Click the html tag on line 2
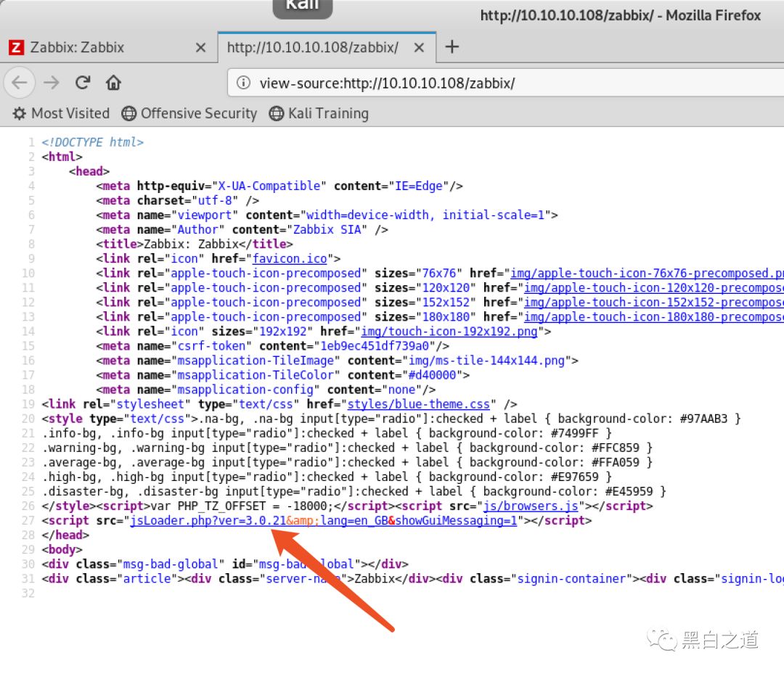 pyautogui.click(x=62, y=157)
